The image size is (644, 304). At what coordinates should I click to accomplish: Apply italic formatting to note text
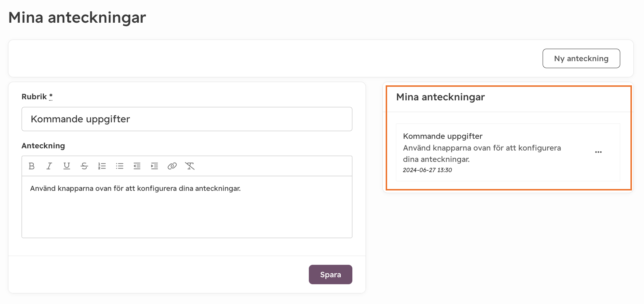pyautogui.click(x=49, y=166)
